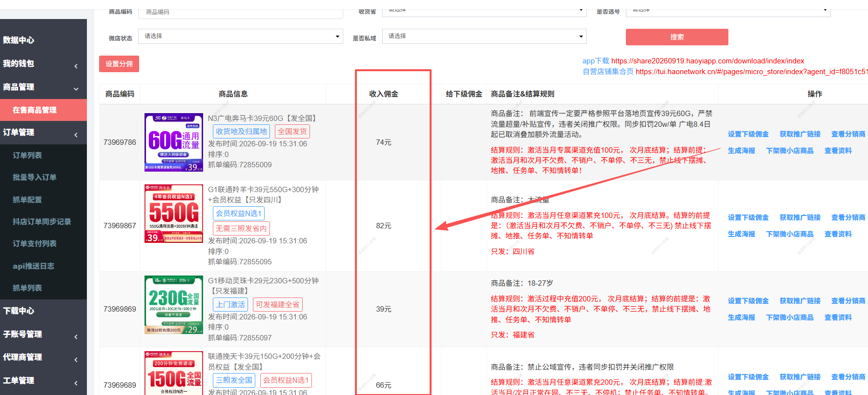Viewport: 868px width, 395px height.
Task: Open the 是否私域 dropdown
Action: (484, 36)
